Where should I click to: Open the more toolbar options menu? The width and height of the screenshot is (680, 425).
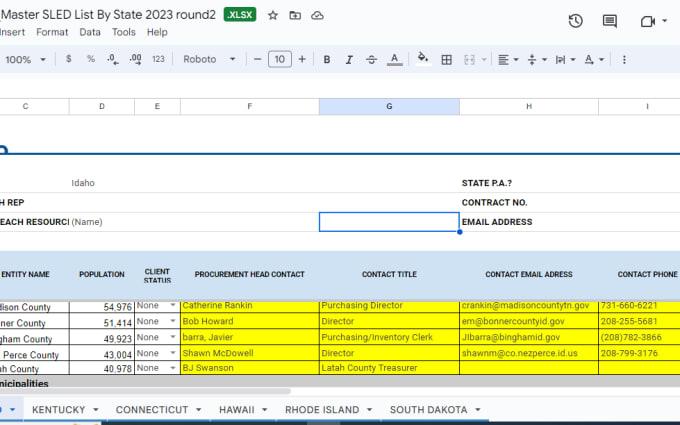pyautogui.click(x=624, y=59)
